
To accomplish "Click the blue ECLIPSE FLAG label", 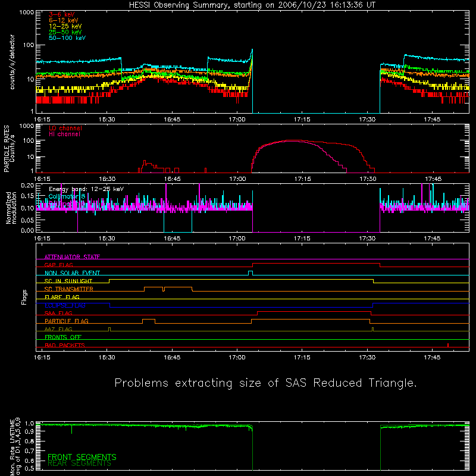I will coord(65,305).
